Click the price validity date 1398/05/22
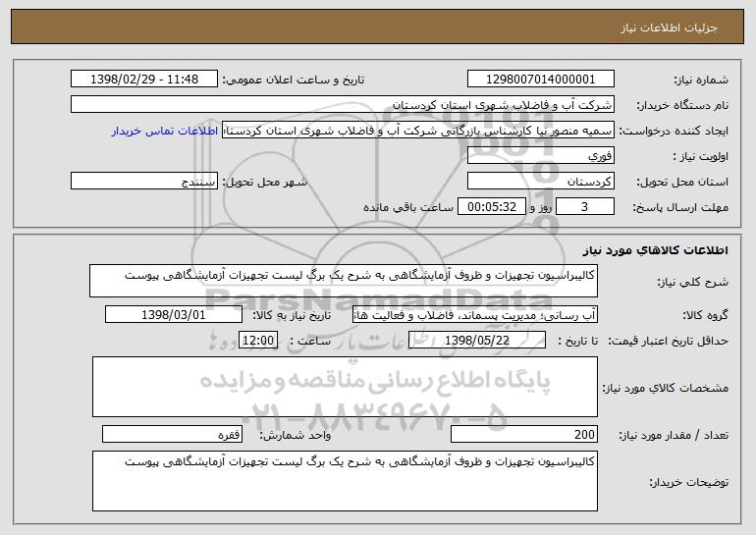The image size is (756, 535). pyautogui.click(x=477, y=341)
